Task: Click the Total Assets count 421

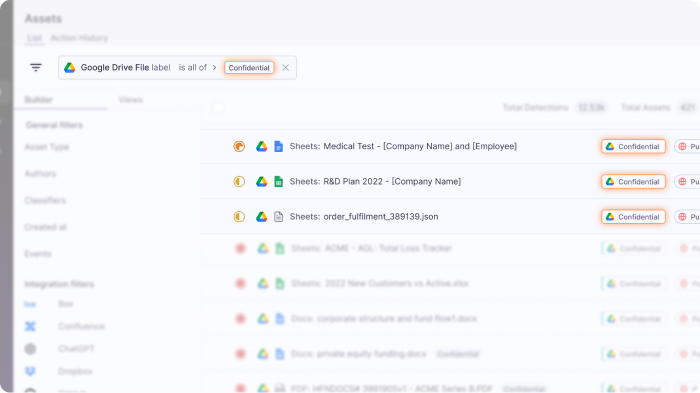Action: pyautogui.click(x=688, y=108)
